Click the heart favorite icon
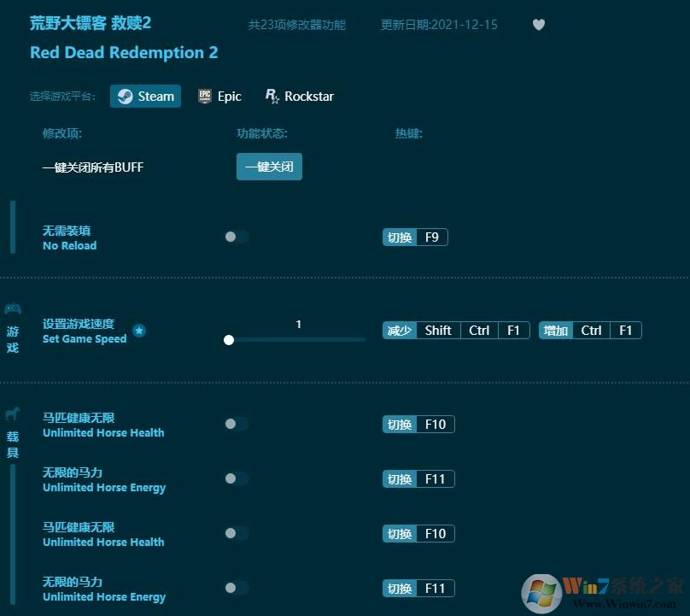Viewport: 690px width, 616px height. 539,25
